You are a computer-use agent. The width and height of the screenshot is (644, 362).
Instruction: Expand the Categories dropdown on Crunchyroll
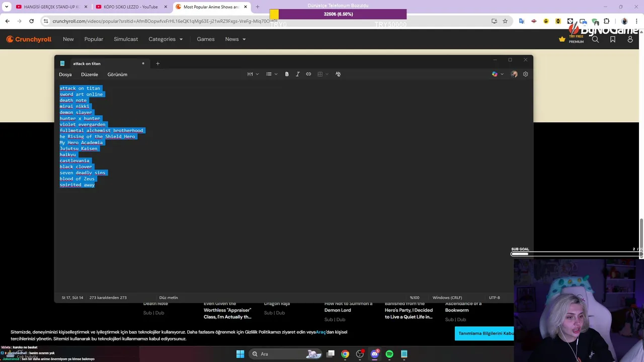[166, 39]
